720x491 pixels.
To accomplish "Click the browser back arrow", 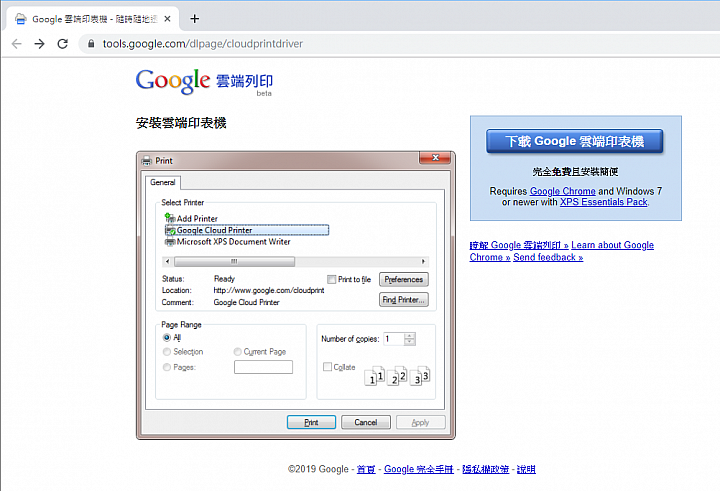I will [17, 44].
